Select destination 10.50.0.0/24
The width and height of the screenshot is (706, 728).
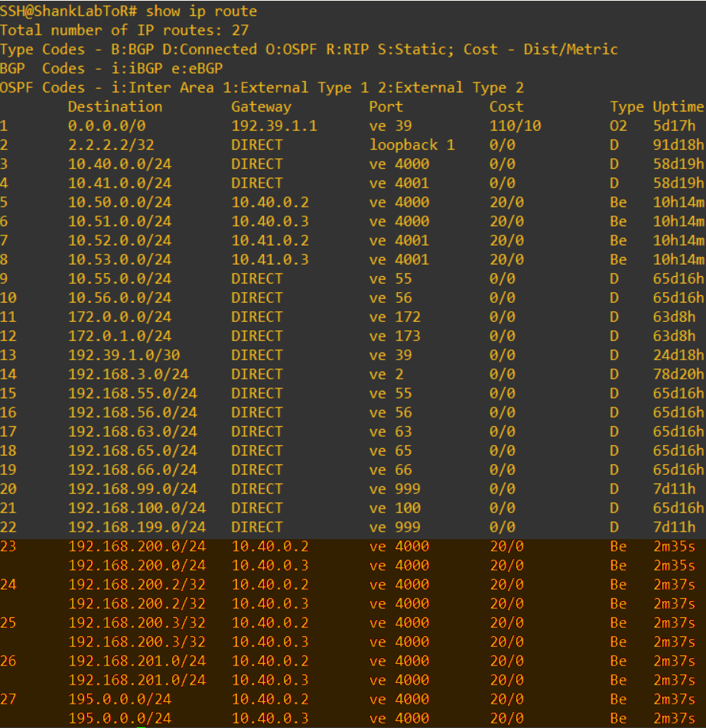point(120,202)
